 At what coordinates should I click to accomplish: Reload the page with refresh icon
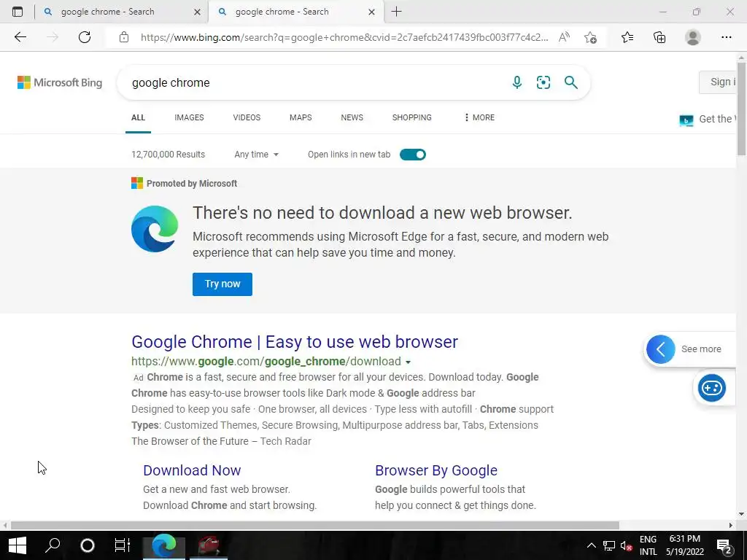point(85,37)
